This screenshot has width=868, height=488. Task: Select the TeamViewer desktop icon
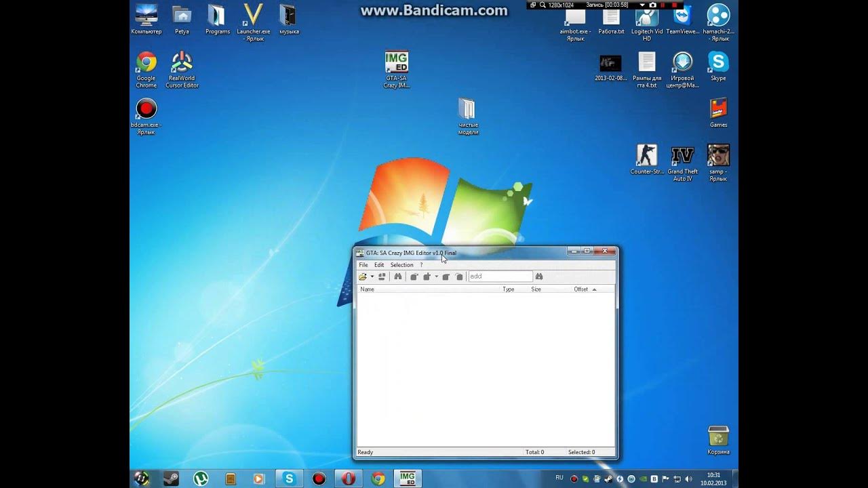[x=682, y=20]
